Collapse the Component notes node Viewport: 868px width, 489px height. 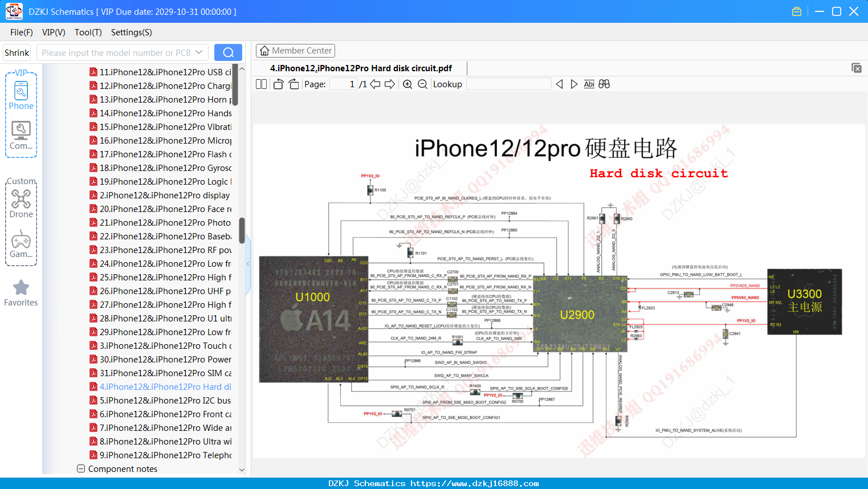pos(81,468)
